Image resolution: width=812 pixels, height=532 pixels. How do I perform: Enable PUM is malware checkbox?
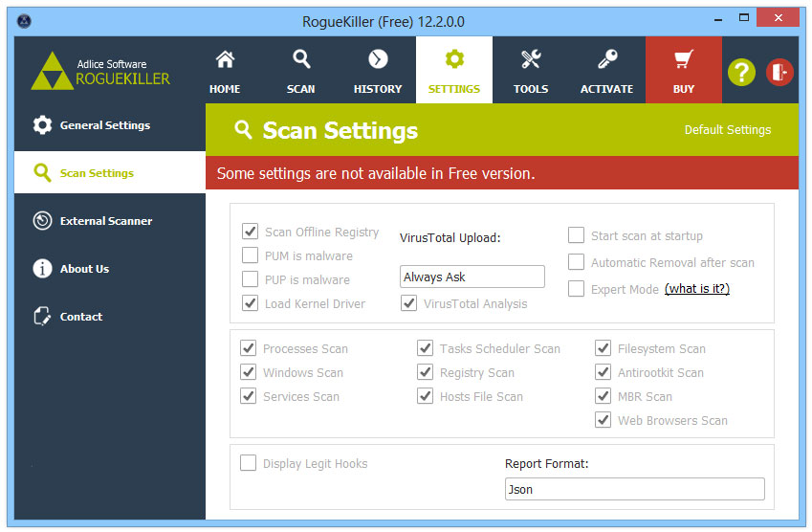point(251,255)
